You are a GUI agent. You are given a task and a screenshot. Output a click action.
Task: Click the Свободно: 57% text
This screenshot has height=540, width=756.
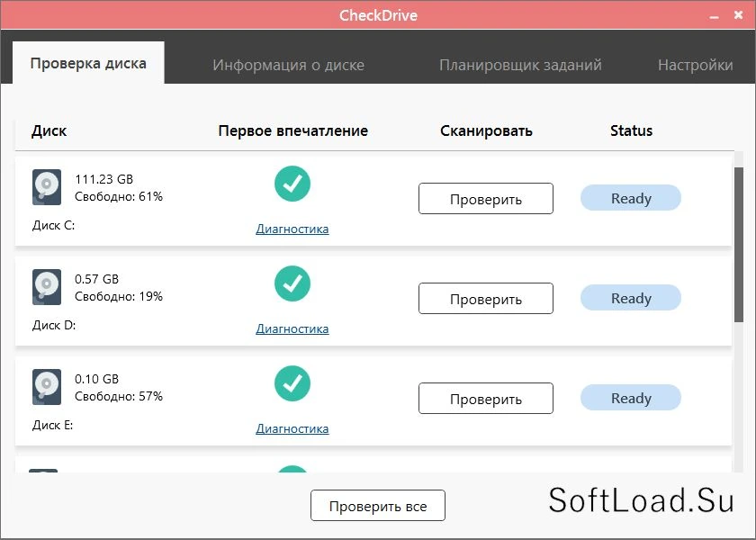click(x=119, y=396)
